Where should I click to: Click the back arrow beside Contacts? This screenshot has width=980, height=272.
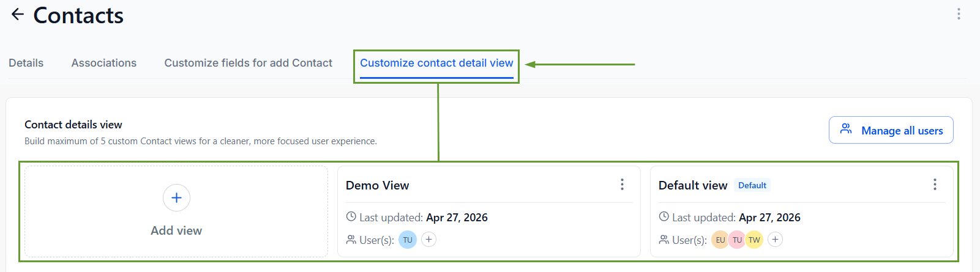pyautogui.click(x=18, y=15)
